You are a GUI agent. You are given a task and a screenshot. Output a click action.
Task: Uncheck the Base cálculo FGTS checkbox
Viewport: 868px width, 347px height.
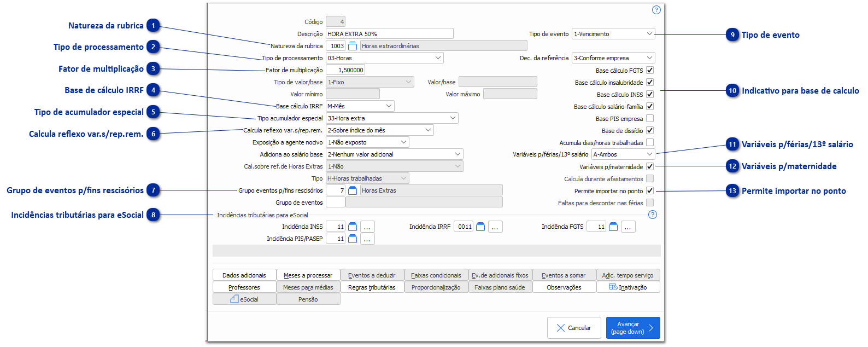(650, 70)
